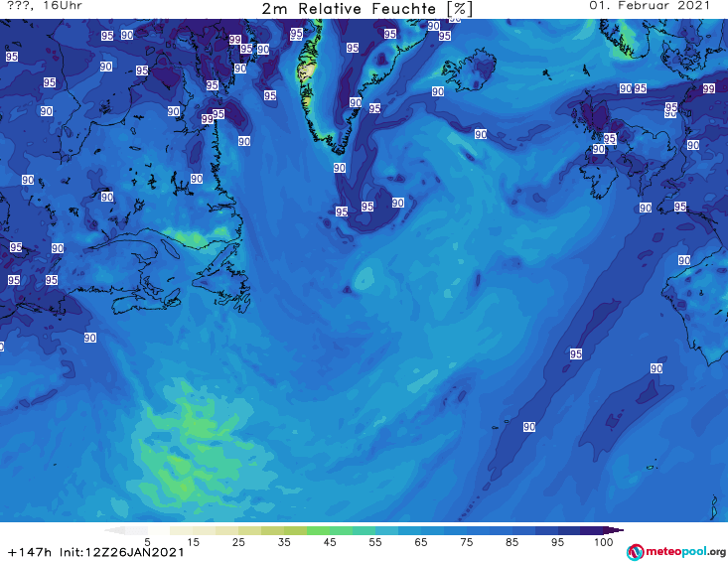Click the 90 label beside the Azores islands
Viewport: 728px width, 562px height.
click(529, 427)
